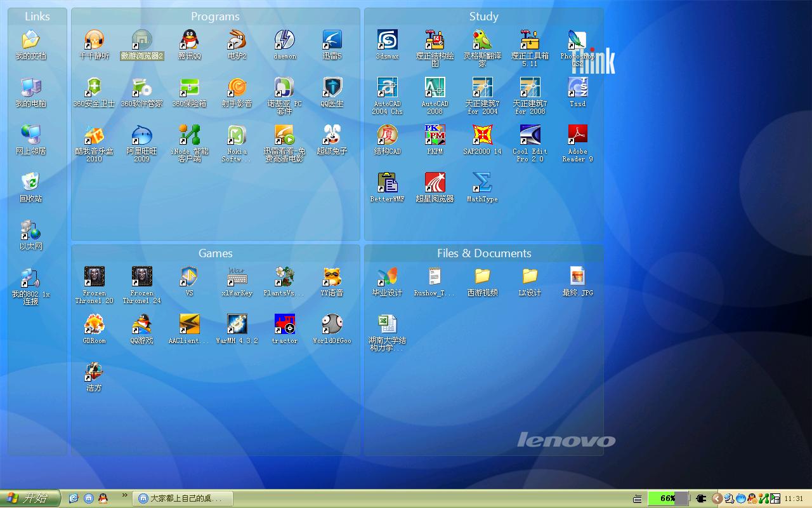Open the 我的文档 folder icon
812x508 pixels.
tap(30, 44)
